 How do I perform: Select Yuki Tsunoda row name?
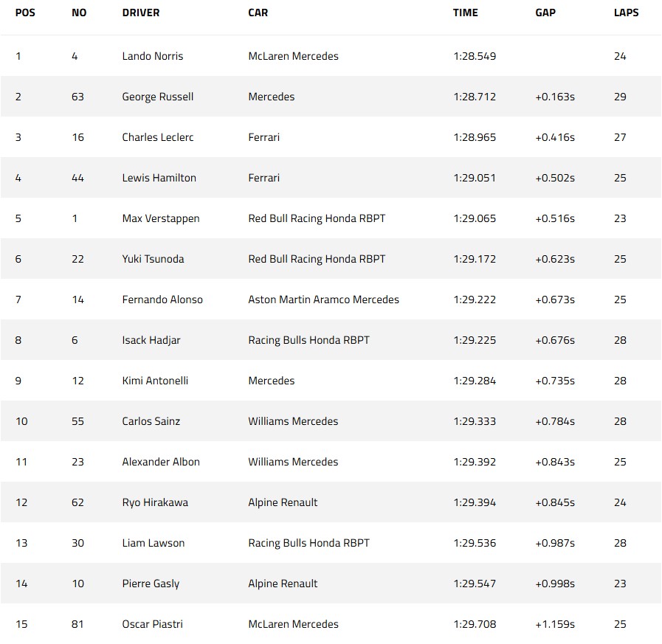point(153,259)
